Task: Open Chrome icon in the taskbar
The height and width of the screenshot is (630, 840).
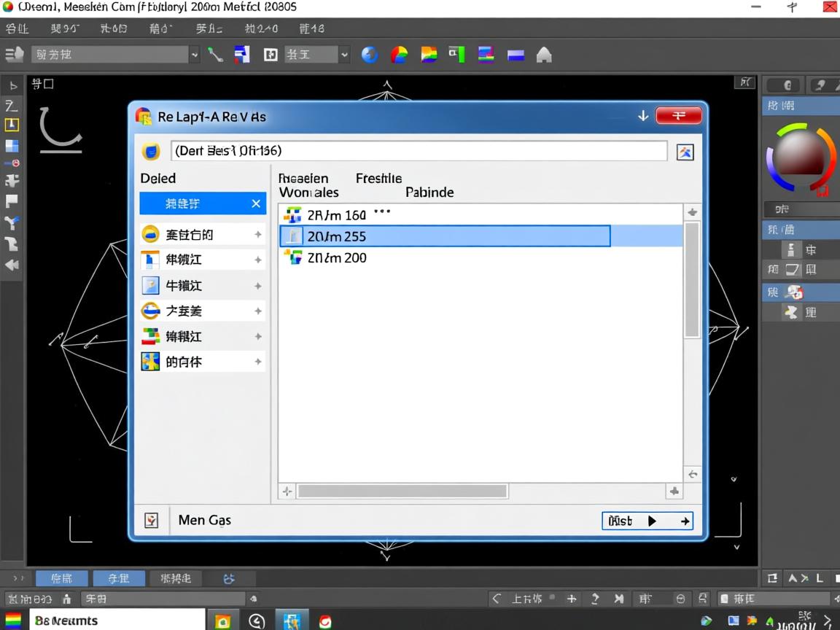Action: point(324,621)
